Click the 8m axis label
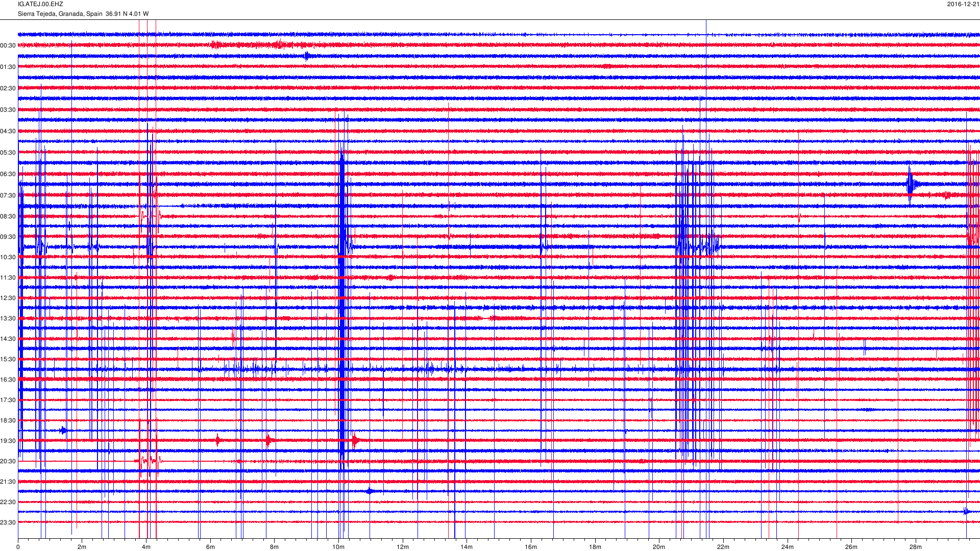 pyautogui.click(x=274, y=547)
